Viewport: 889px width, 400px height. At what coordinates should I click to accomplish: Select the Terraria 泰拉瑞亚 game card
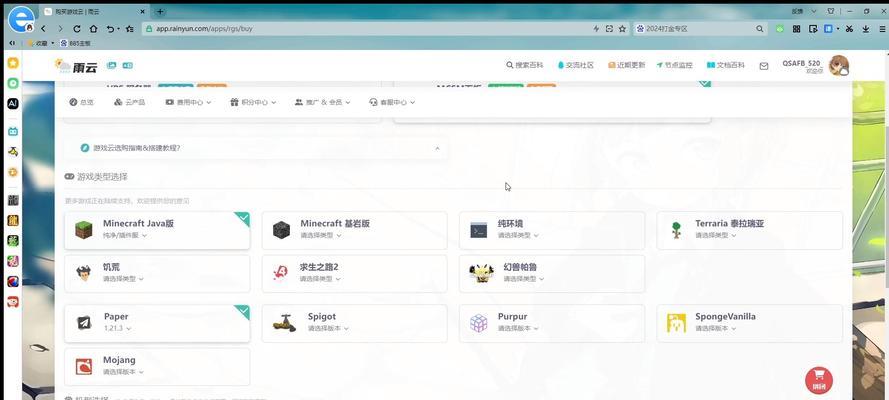(750, 230)
